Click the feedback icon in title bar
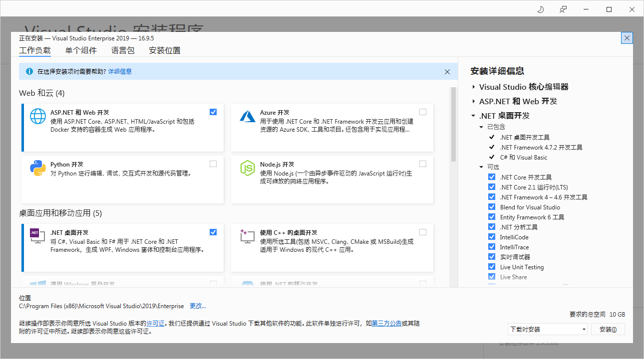Screen dimensions: 644x359 (563, 9)
